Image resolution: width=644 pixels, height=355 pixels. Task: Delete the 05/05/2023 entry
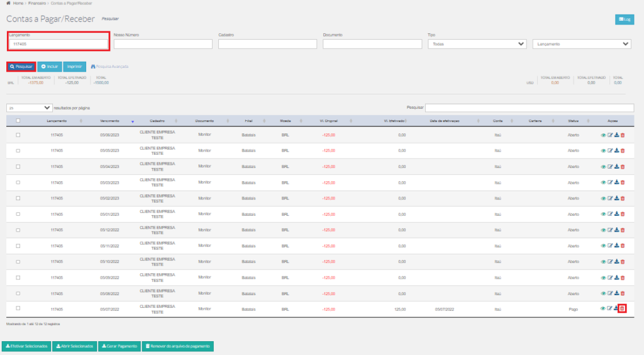(x=623, y=151)
